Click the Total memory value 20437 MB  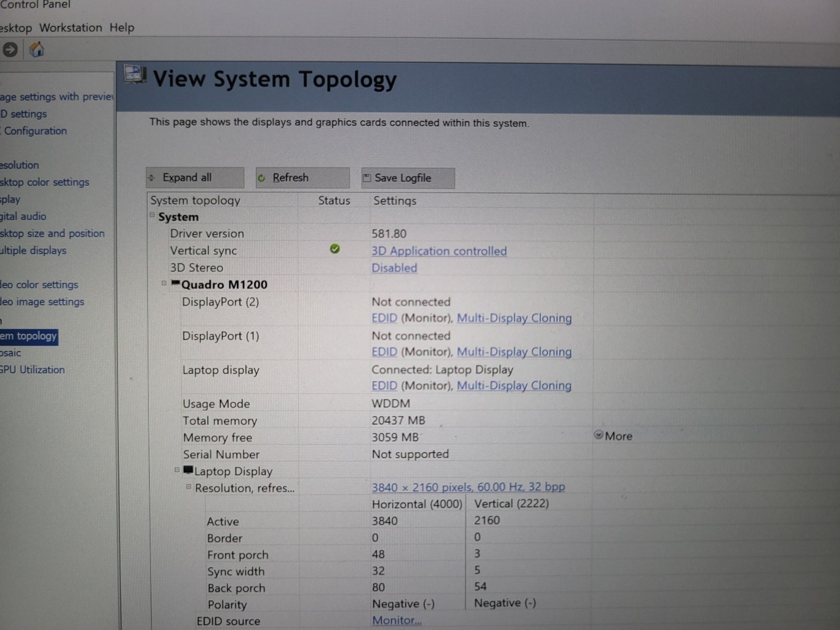(x=398, y=421)
